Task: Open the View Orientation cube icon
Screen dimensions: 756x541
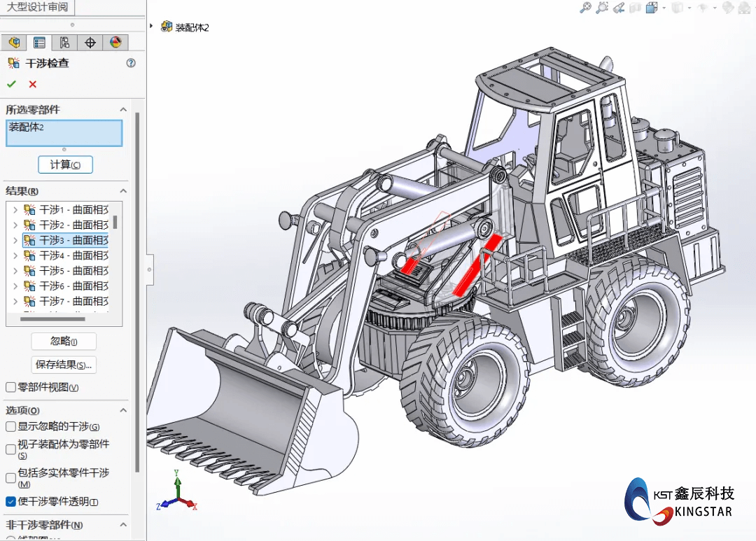Action: pyautogui.click(x=652, y=8)
